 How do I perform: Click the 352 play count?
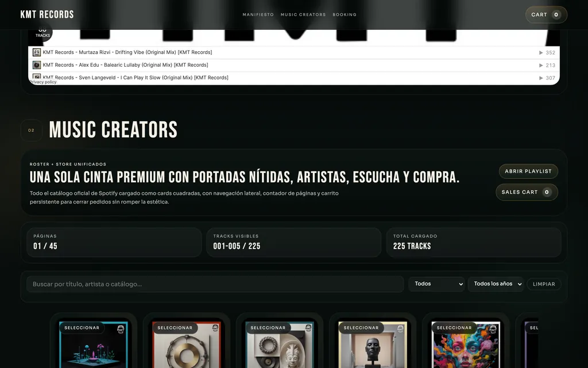550,52
